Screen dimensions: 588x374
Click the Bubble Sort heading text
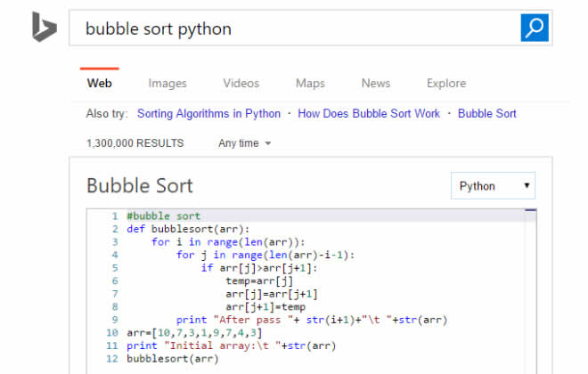140,185
